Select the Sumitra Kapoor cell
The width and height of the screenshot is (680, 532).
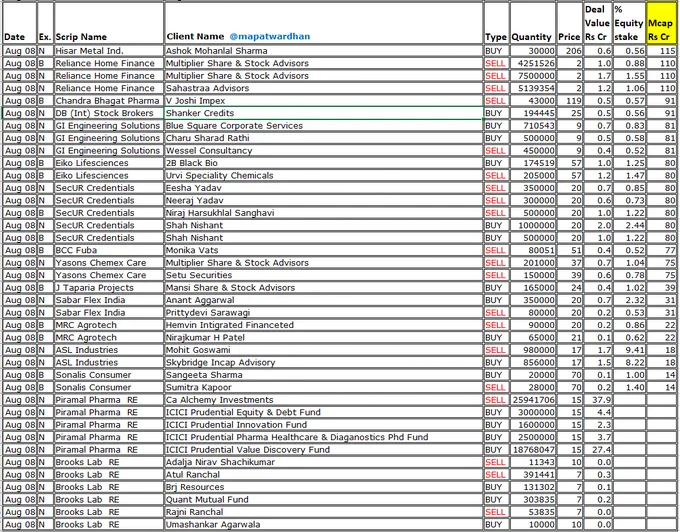(x=324, y=387)
